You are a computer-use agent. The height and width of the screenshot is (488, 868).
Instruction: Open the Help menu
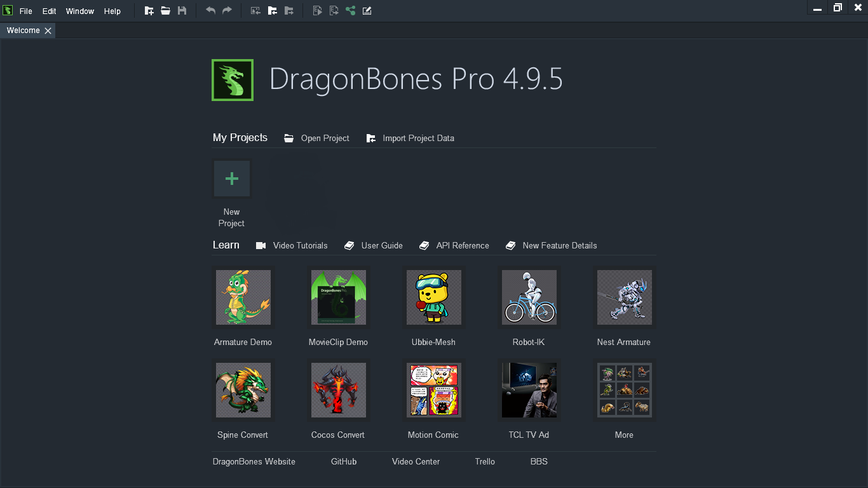[112, 11]
